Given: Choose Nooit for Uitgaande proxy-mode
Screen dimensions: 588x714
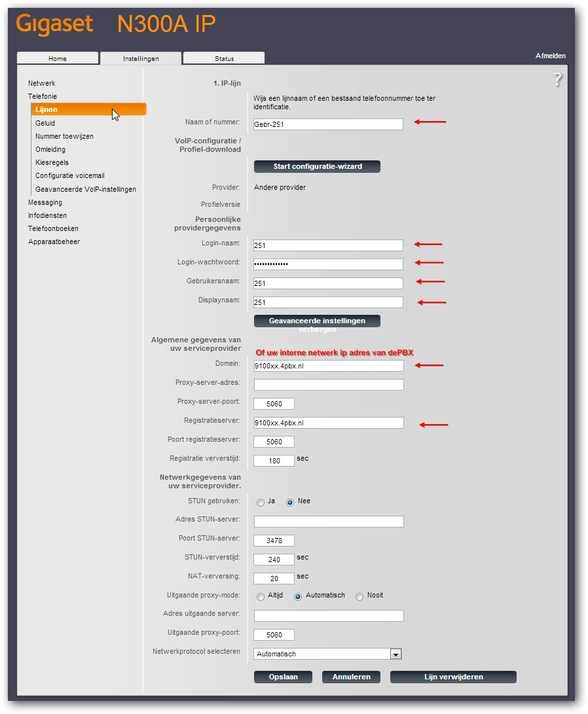Looking at the screenshot, I should (x=359, y=597).
